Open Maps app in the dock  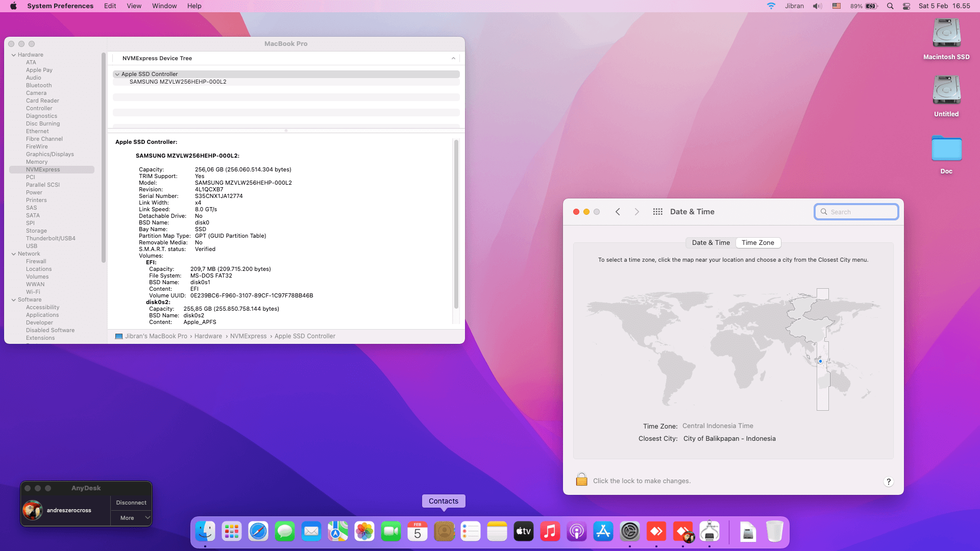coord(338,532)
